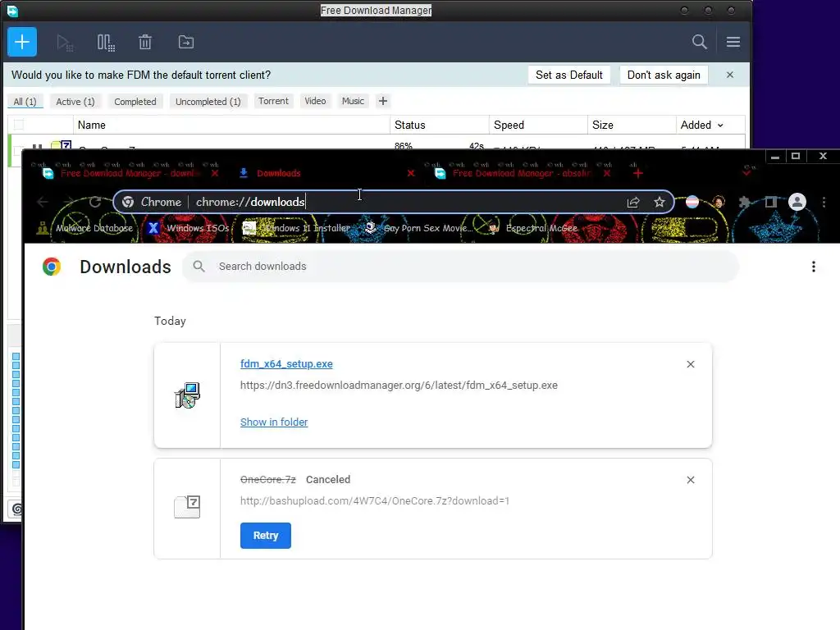Screen dimensions: 840x630
Task: Start all downloads in FDM toolbar
Action: click(x=65, y=43)
